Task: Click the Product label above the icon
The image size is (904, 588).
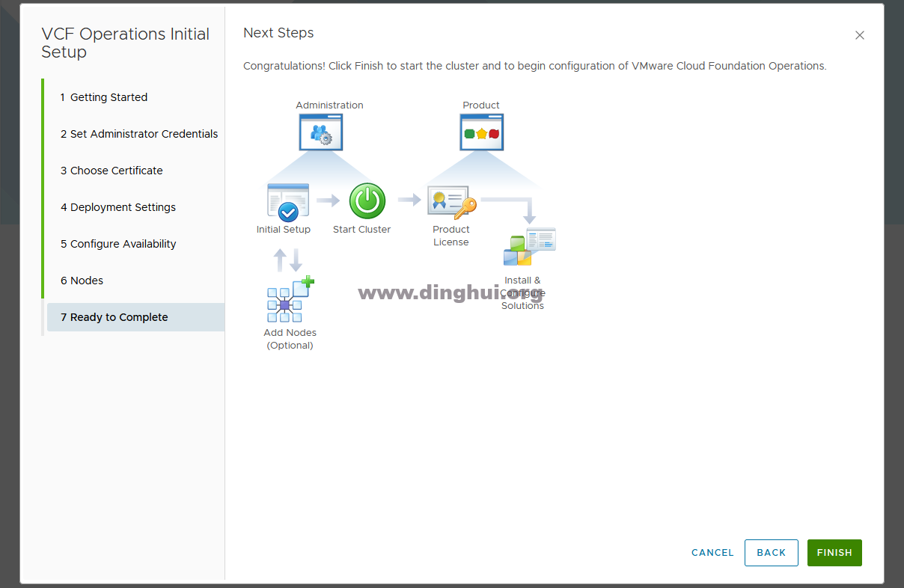Action: coord(481,105)
